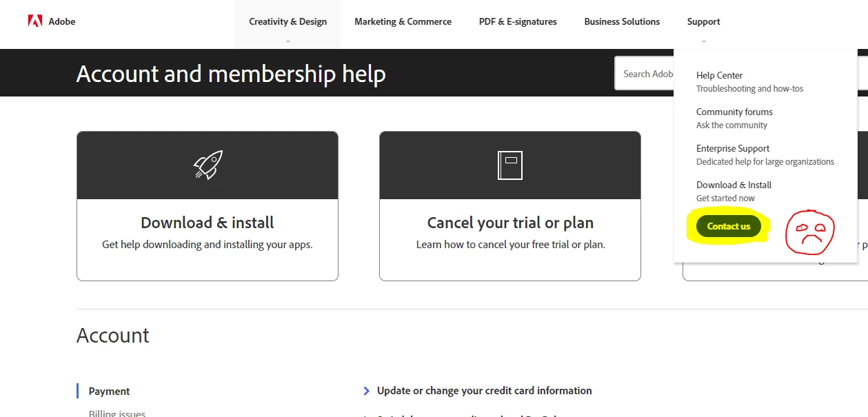Open the Marketing & Commerce menu
The width and height of the screenshot is (868, 417).
(403, 21)
